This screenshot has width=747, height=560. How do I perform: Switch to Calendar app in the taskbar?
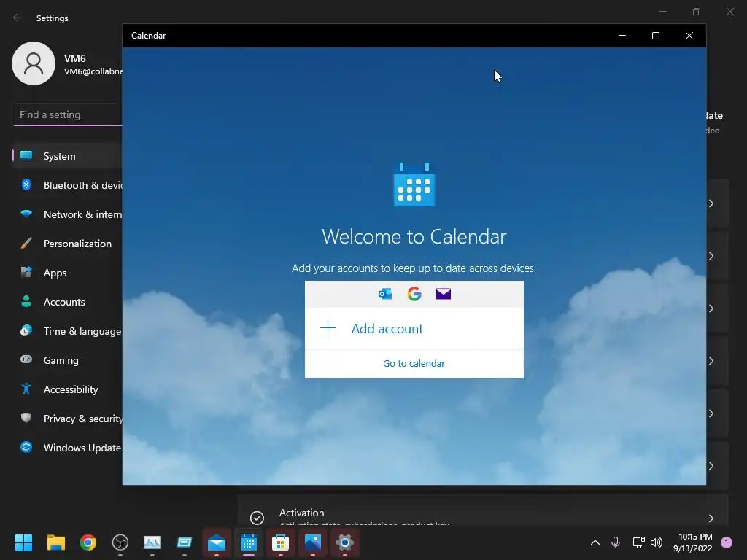249,542
